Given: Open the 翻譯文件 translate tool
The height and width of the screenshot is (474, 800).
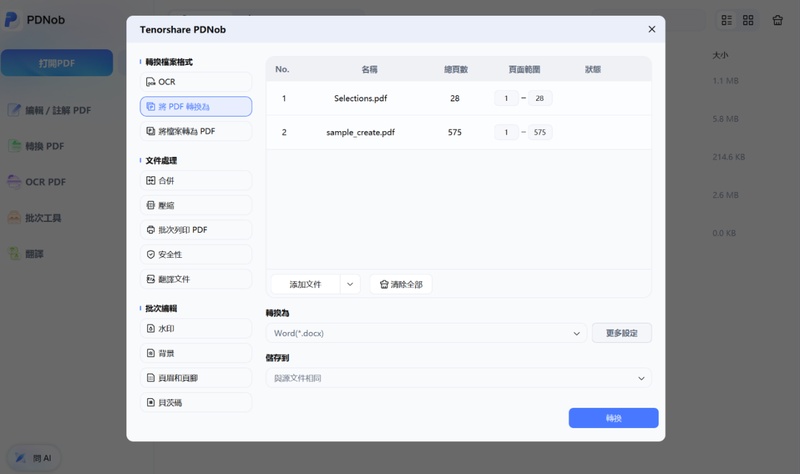Looking at the screenshot, I should [x=196, y=279].
